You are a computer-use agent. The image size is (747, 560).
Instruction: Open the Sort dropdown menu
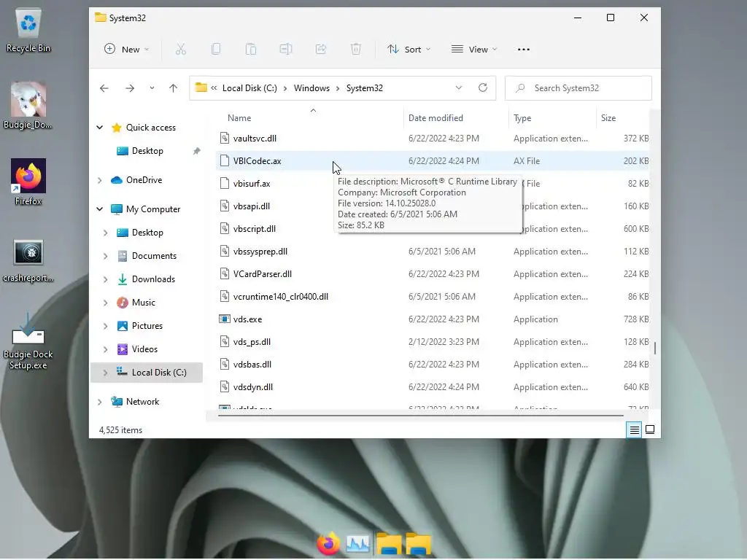pyautogui.click(x=409, y=50)
